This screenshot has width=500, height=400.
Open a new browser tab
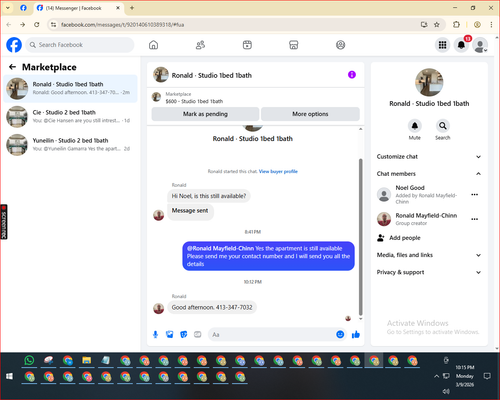tap(132, 8)
